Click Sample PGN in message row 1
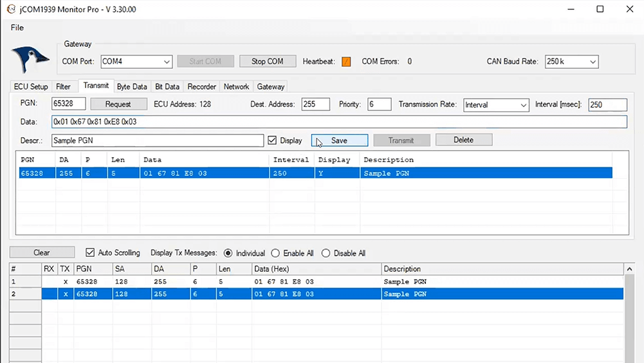Viewport: 644px width, 363px height. [x=405, y=282]
